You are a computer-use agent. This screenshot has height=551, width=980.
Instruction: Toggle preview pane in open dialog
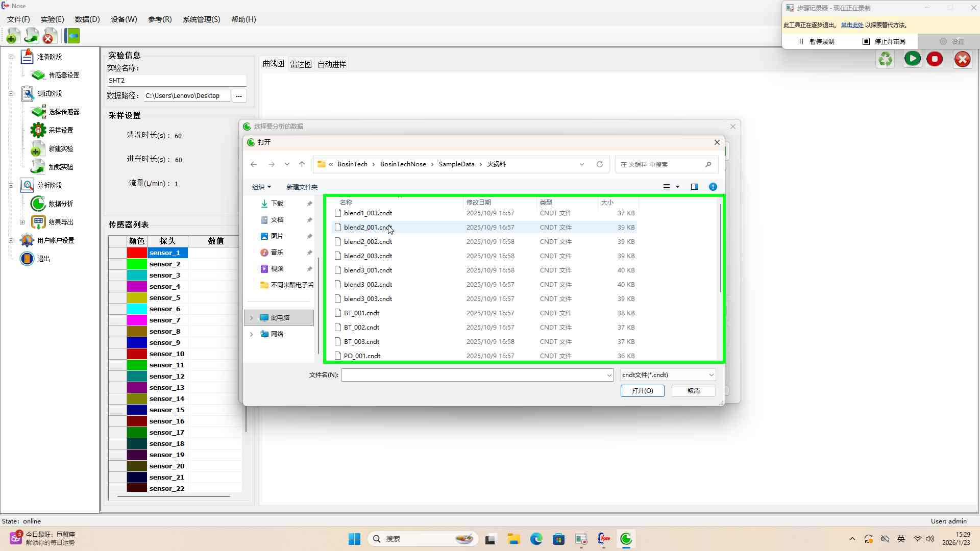pos(694,187)
